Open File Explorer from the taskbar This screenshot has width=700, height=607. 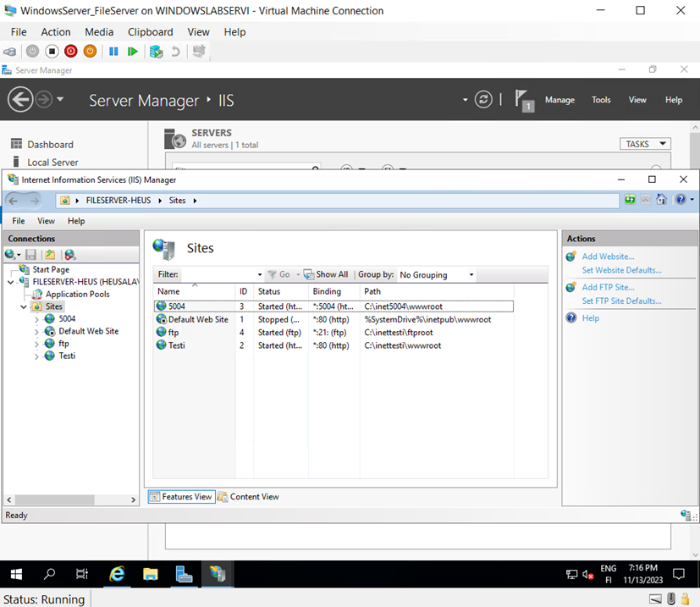click(x=151, y=574)
